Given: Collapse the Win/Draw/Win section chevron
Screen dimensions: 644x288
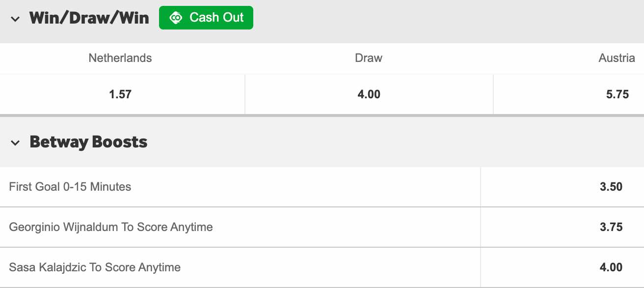Looking at the screenshot, I should (x=15, y=19).
